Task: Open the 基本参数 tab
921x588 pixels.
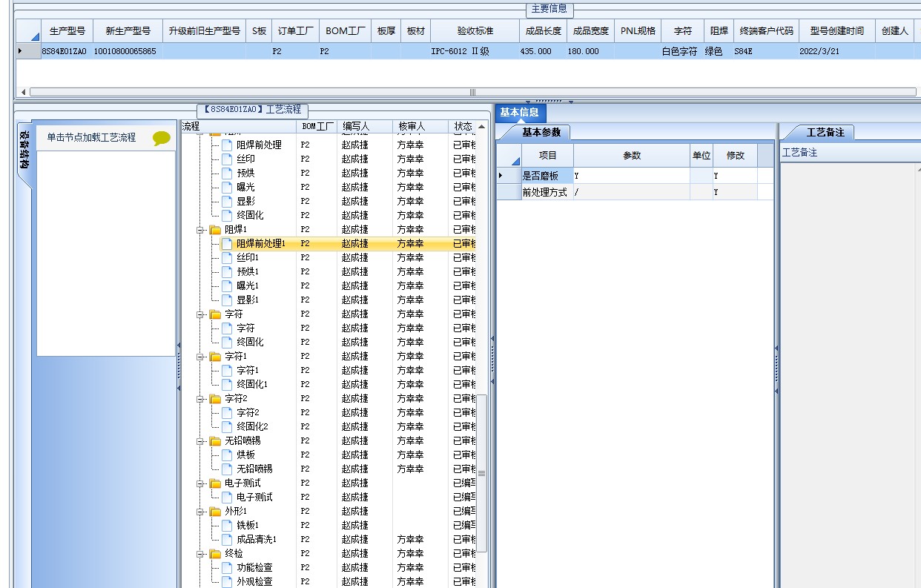Action: pos(541,132)
